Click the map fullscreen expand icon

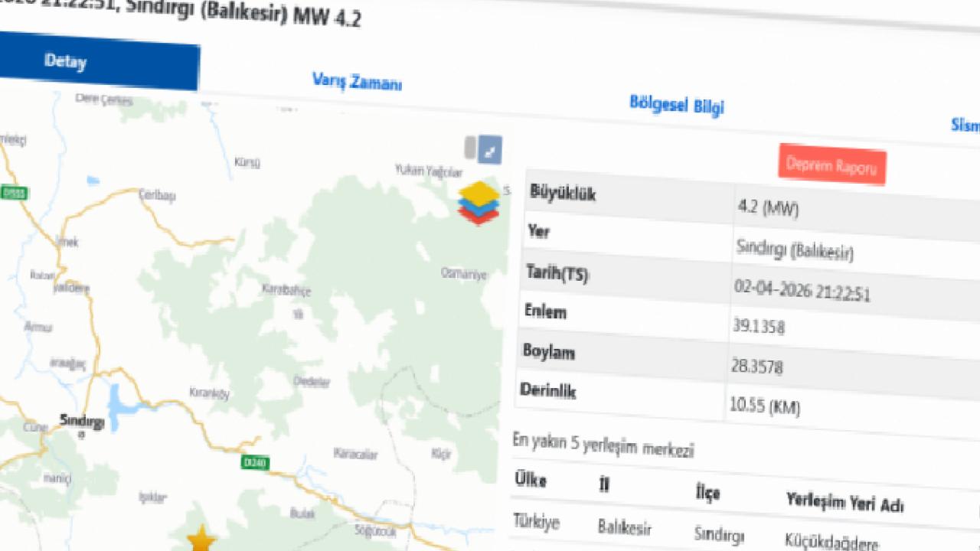point(490,150)
